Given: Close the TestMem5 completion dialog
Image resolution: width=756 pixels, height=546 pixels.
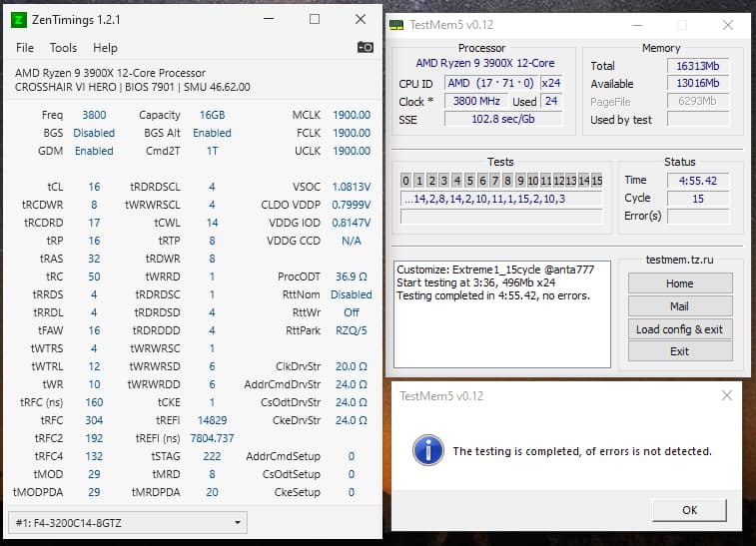Looking at the screenshot, I should point(727,395).
